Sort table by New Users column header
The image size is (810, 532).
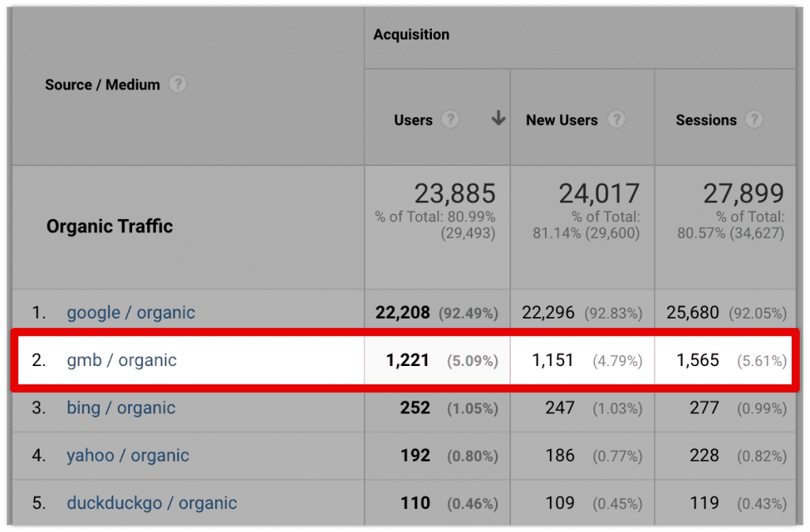tap(562, 120)
